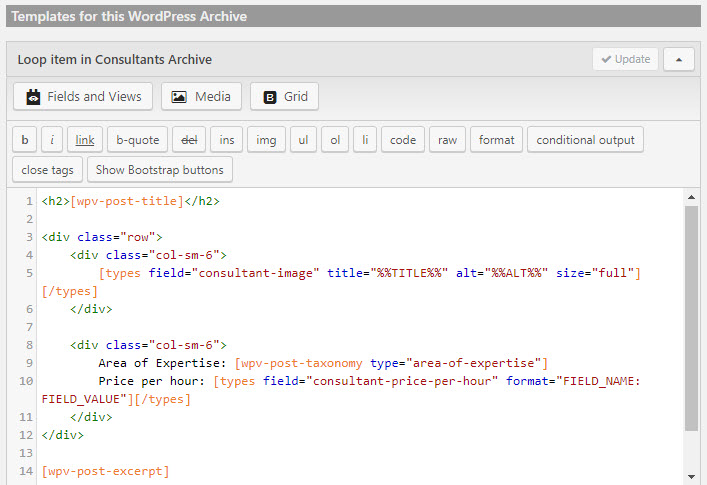Click the div class="row" line
The image size is (707, 485).
point(102,237)
